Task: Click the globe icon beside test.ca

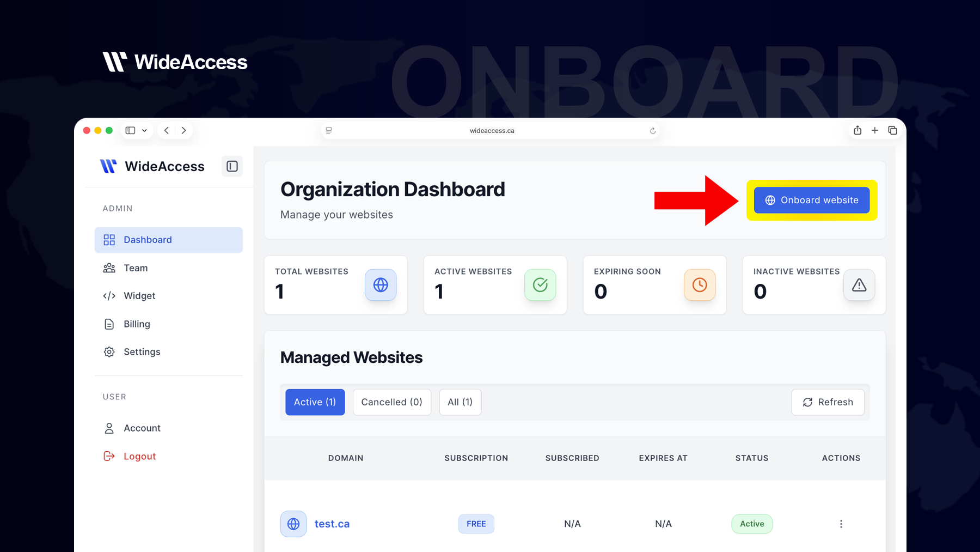Action: coord(293,524)
